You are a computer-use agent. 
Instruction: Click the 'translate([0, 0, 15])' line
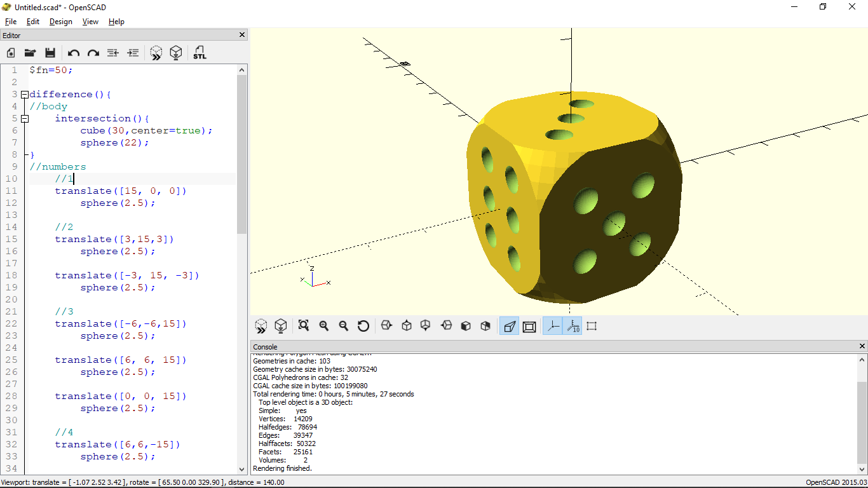point(121,396)
